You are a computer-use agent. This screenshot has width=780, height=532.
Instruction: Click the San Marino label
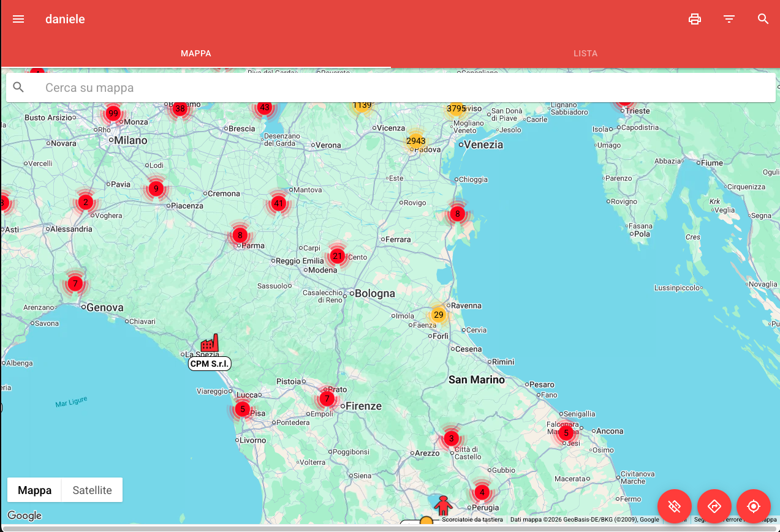click(477, 380)
